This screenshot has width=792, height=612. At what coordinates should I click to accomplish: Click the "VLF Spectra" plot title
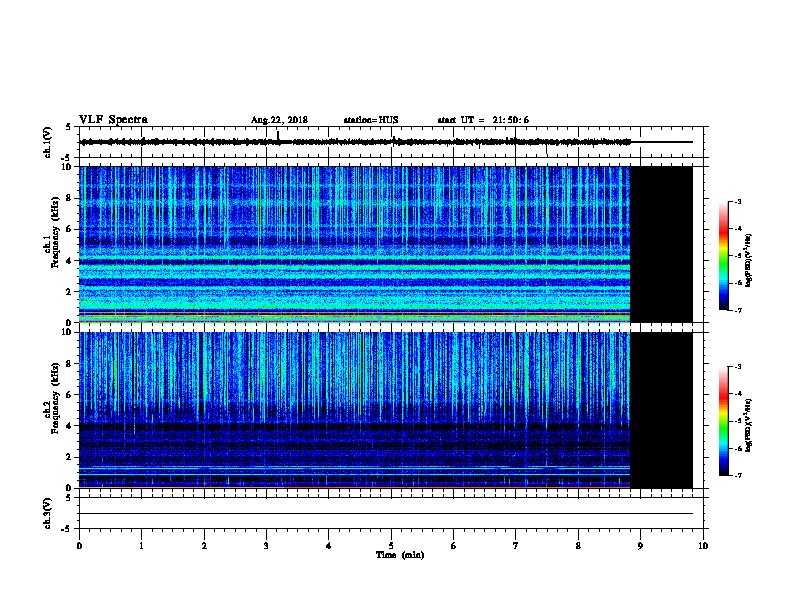[x=113, y=120]
